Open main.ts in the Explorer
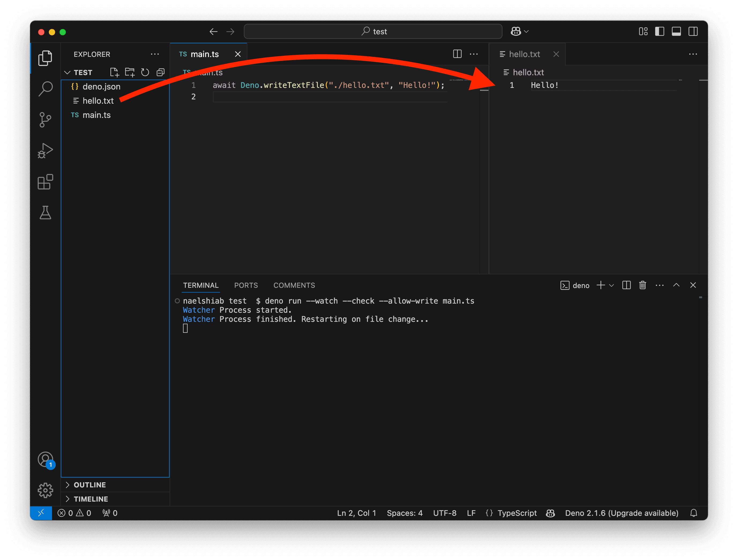Screen dimensions: 738x560 point(115,115)
